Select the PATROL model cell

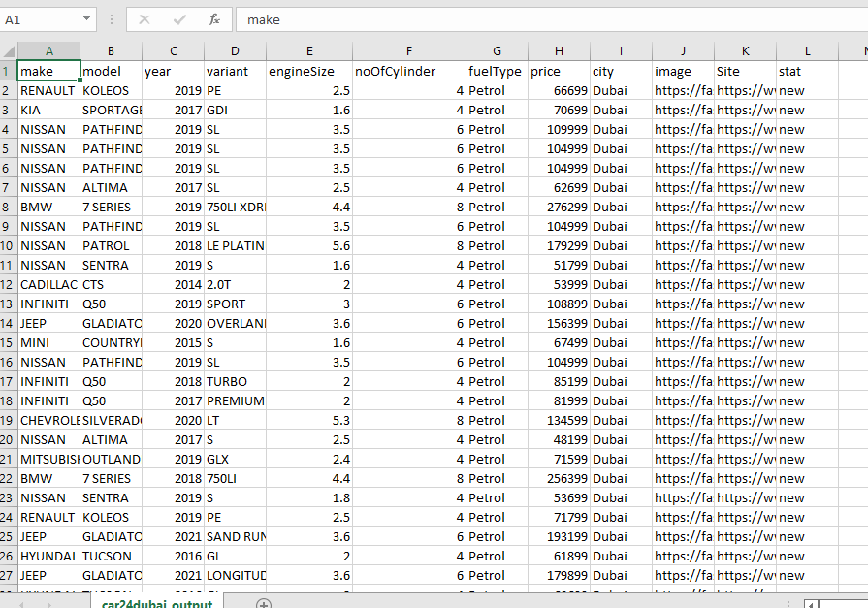coord(112,246)
